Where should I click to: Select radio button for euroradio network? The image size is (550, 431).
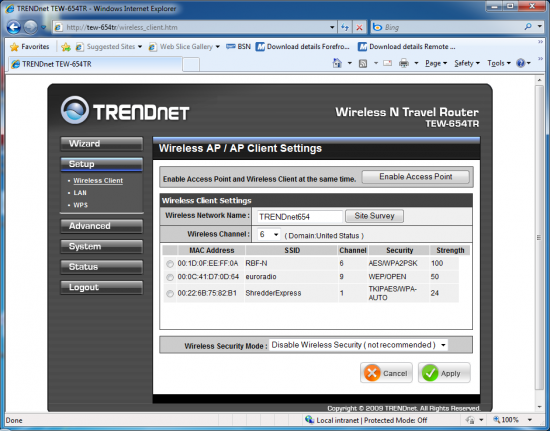point(170,277)
